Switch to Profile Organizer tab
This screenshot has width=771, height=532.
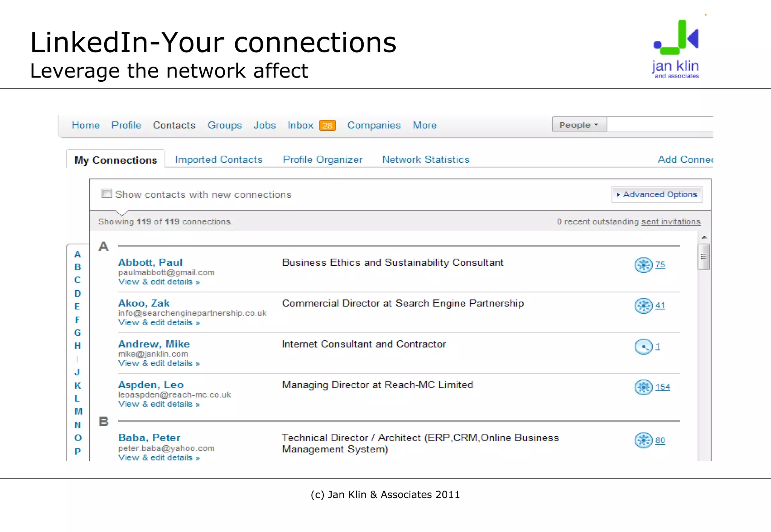(323, 160)
